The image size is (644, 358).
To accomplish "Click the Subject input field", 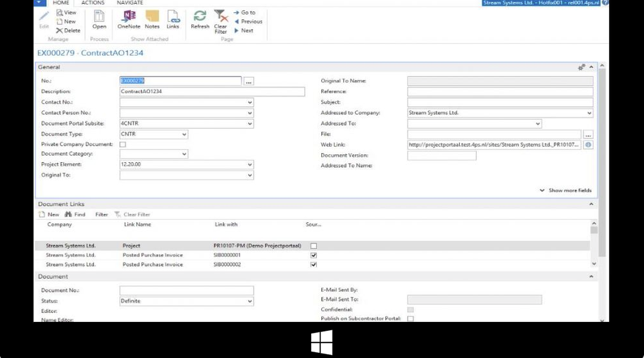I will (x=500, y=102).
